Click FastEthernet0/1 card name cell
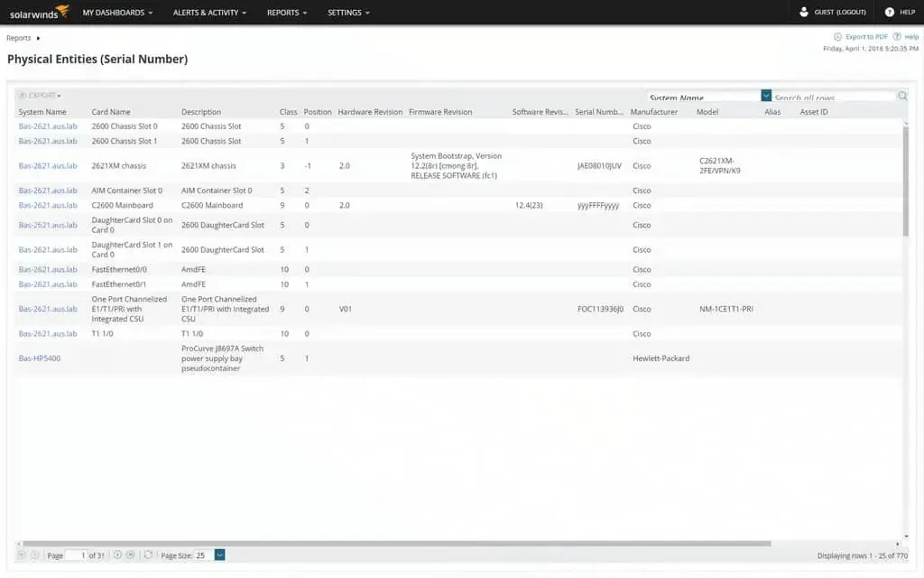 point(119,284)
